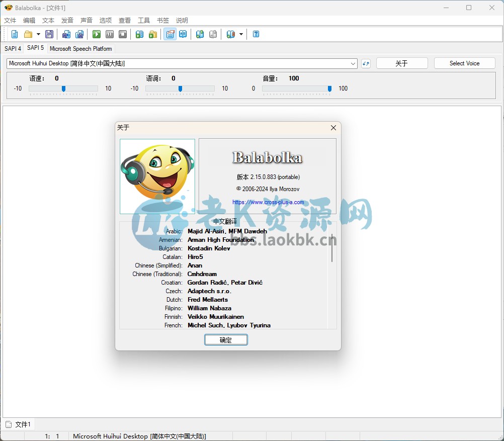Click the 关于 voice button
This screenshot has width=504, height=441.
(x=402, y=63)
